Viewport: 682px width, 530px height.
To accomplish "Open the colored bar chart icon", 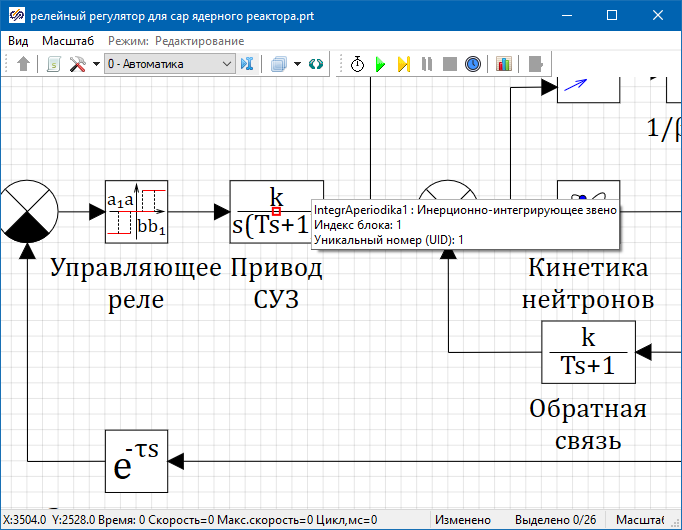I will pos(503,64).
